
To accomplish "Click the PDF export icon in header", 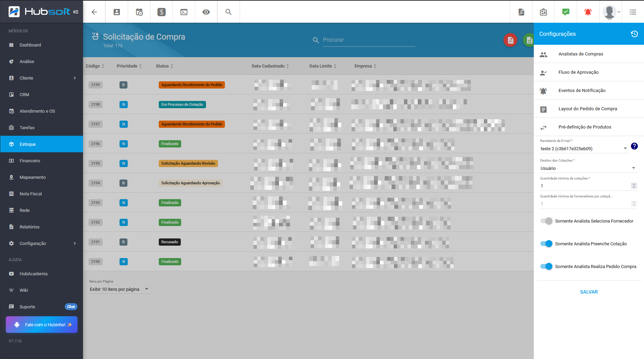I will (x=521, y=12).
